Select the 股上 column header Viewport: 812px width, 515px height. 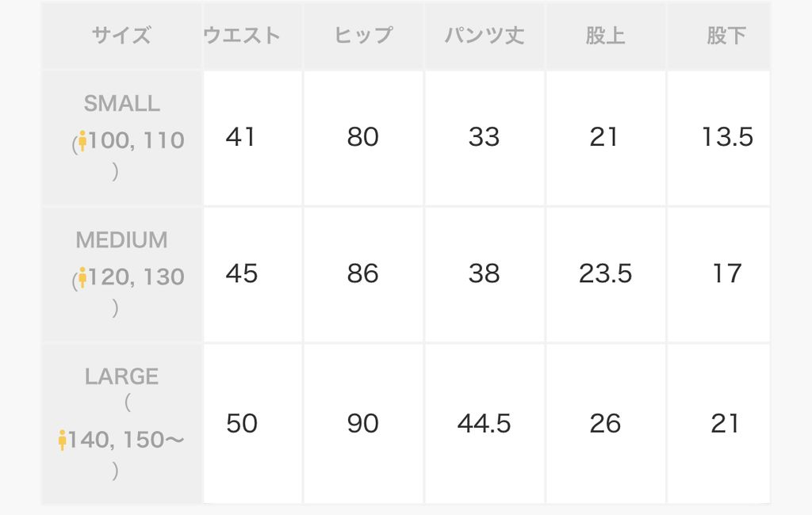click(x=605, y=36)
